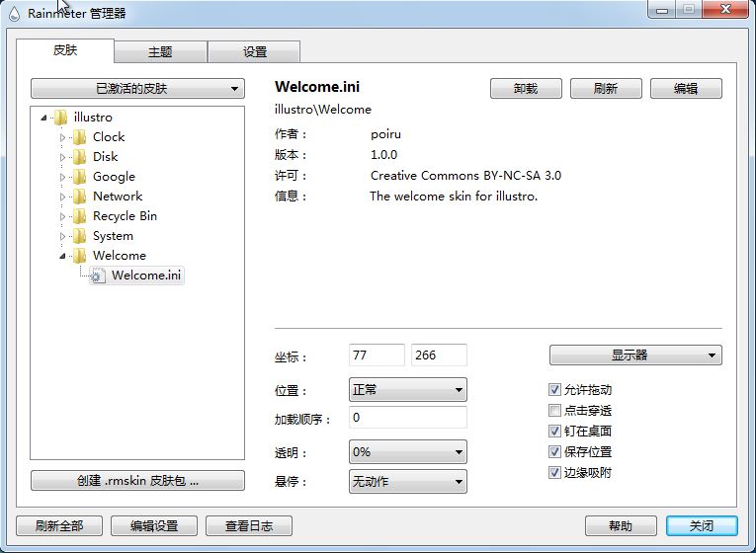This screenshot has height=553, width=756.
Task: Click the 卸载 button
Action: (x=526, y=89)
